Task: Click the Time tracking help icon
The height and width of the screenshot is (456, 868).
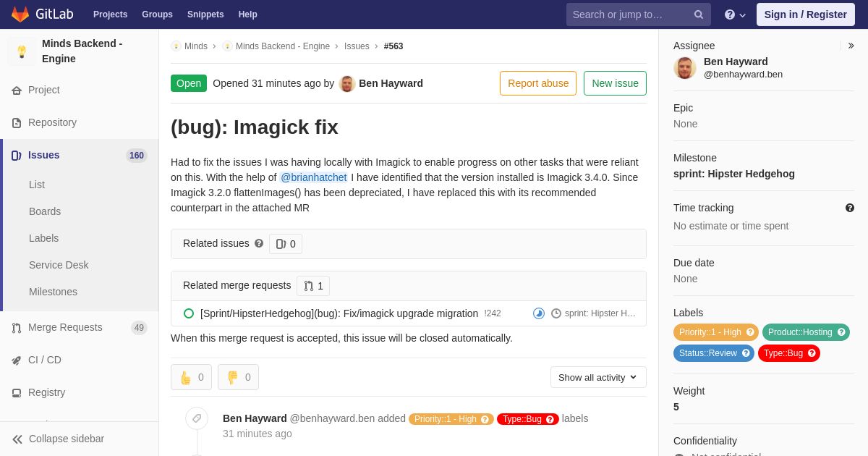Action: click(x=850, y=208)
